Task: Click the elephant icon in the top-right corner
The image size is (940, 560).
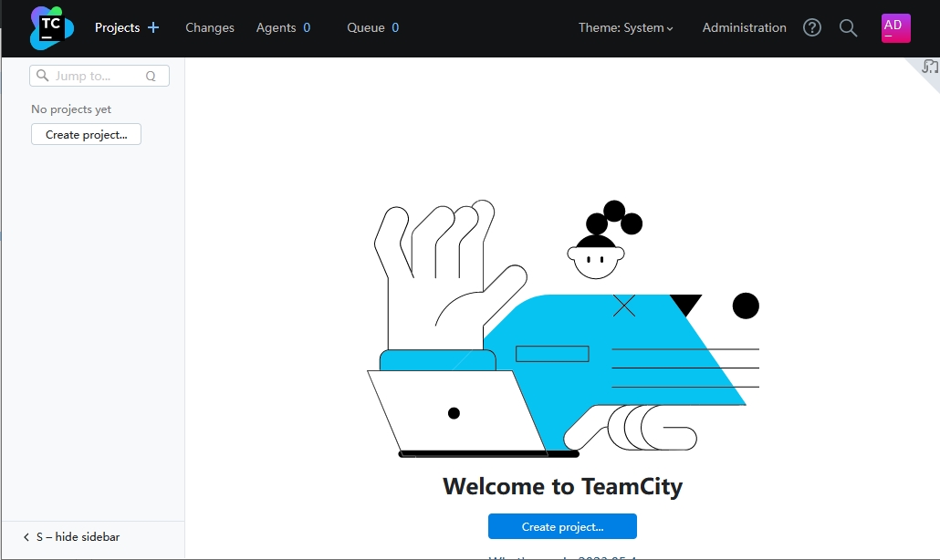Action: coord(929,67)
